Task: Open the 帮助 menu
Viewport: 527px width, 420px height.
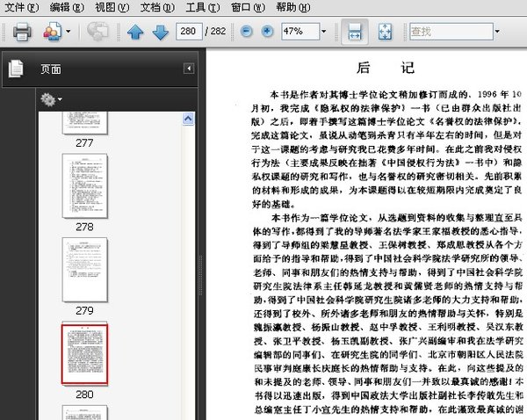Action: (292, 6)
